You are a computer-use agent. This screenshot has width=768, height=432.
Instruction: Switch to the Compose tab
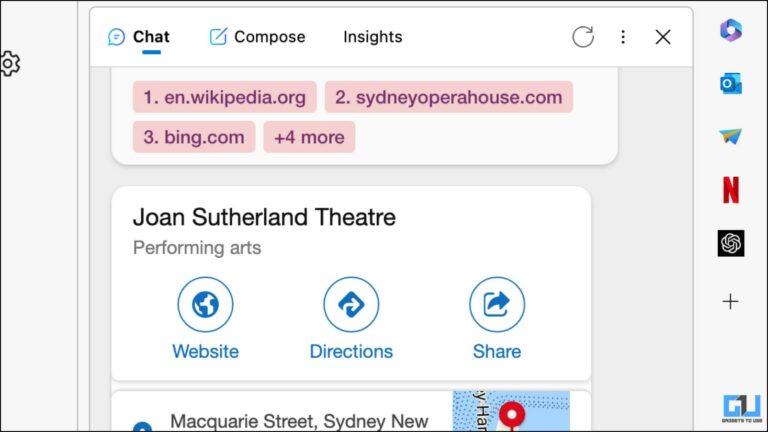257,37
